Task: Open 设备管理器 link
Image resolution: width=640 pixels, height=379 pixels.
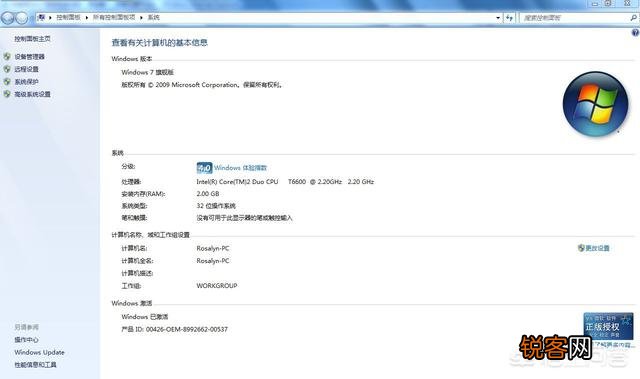Action: pos(29,57)
